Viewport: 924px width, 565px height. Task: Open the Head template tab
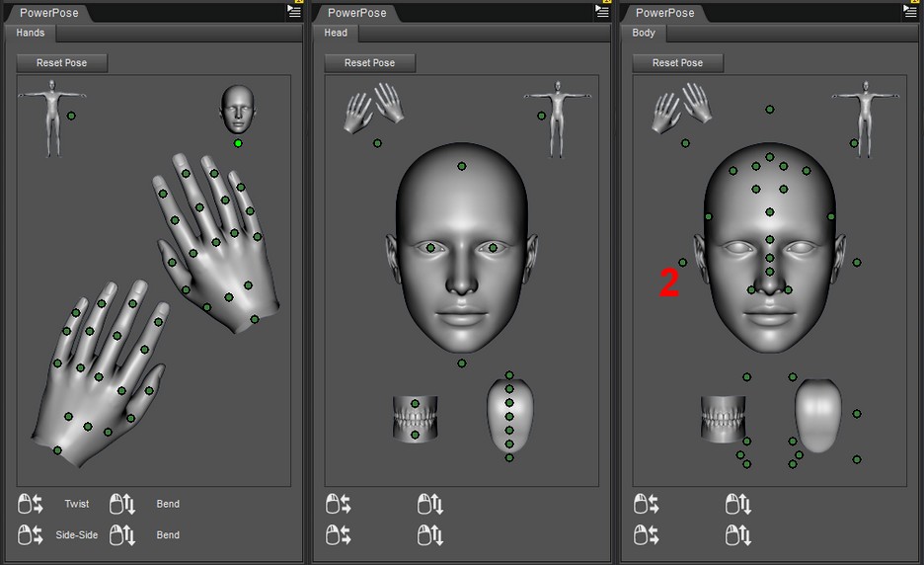pos(336,33)
